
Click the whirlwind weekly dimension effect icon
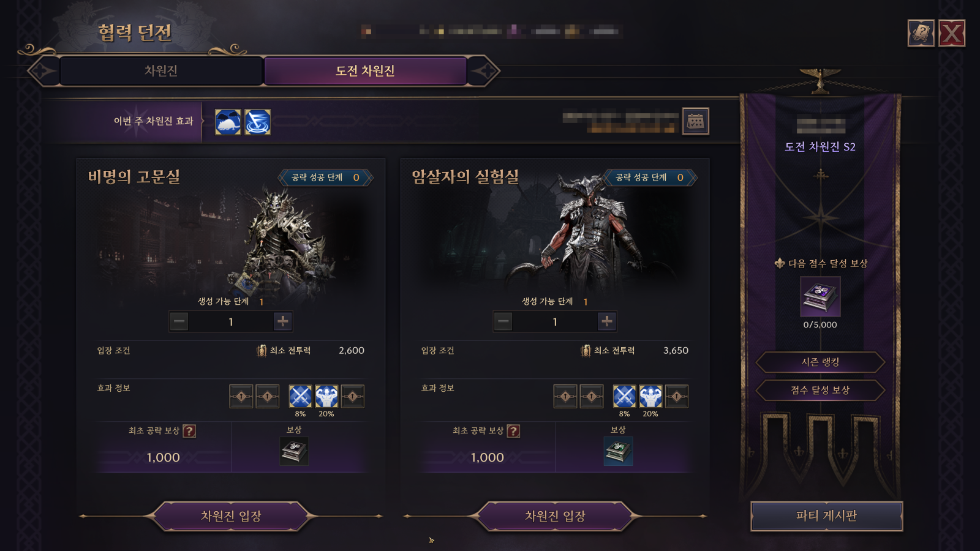click(257, 122)
